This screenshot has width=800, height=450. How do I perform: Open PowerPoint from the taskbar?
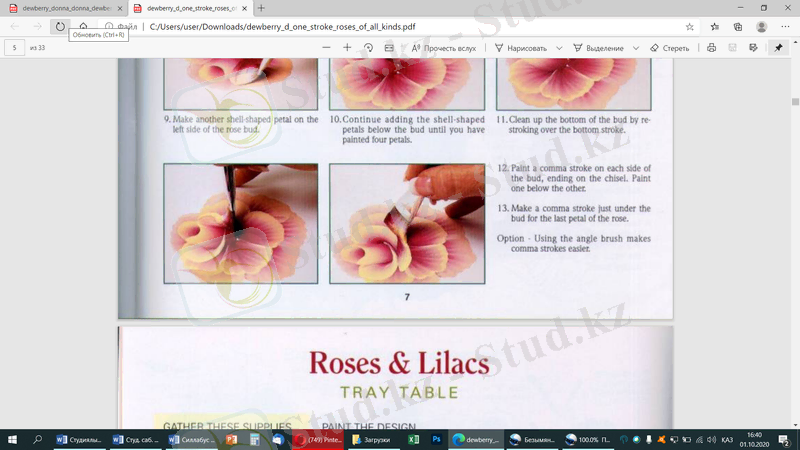tap(232, 439)
